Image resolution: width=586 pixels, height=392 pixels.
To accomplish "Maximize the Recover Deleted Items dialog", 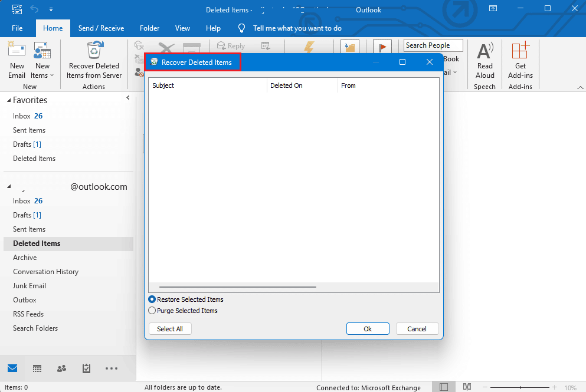I will coord(402,62).
